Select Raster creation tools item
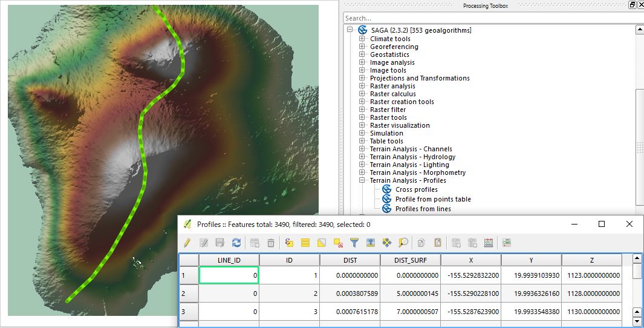This screenshot has height=328, width=644. [402, 102]
